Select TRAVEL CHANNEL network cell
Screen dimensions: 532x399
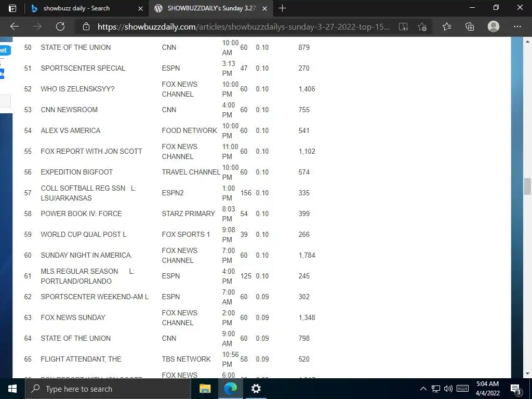tap(191, 172)
